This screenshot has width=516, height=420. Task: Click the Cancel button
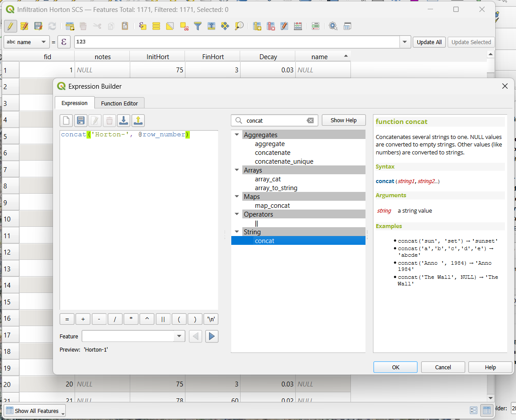click(443, 367)
